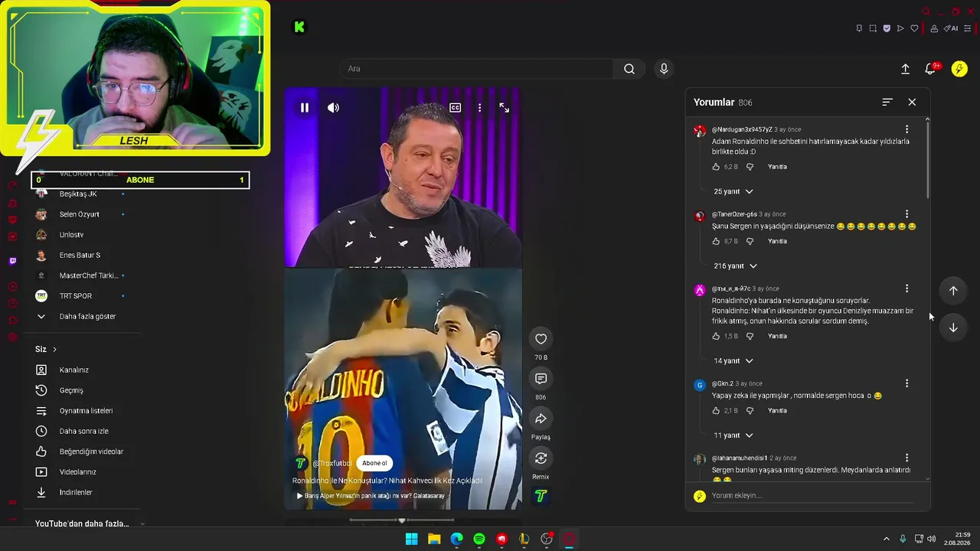Expand the Shorts video to fullscreen
The width and height of the screenshot is (980, 551).
point(505,108)
